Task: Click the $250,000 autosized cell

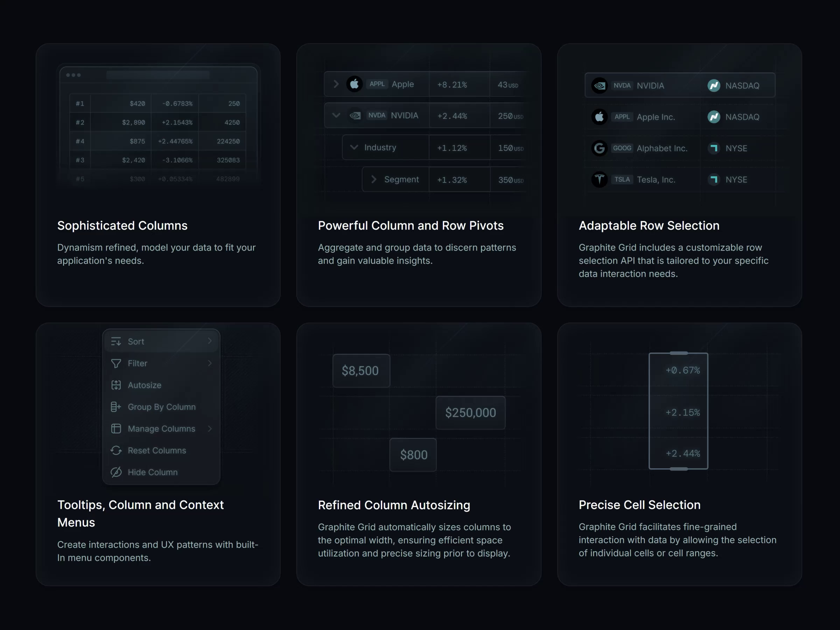Action: coord(470,413)
